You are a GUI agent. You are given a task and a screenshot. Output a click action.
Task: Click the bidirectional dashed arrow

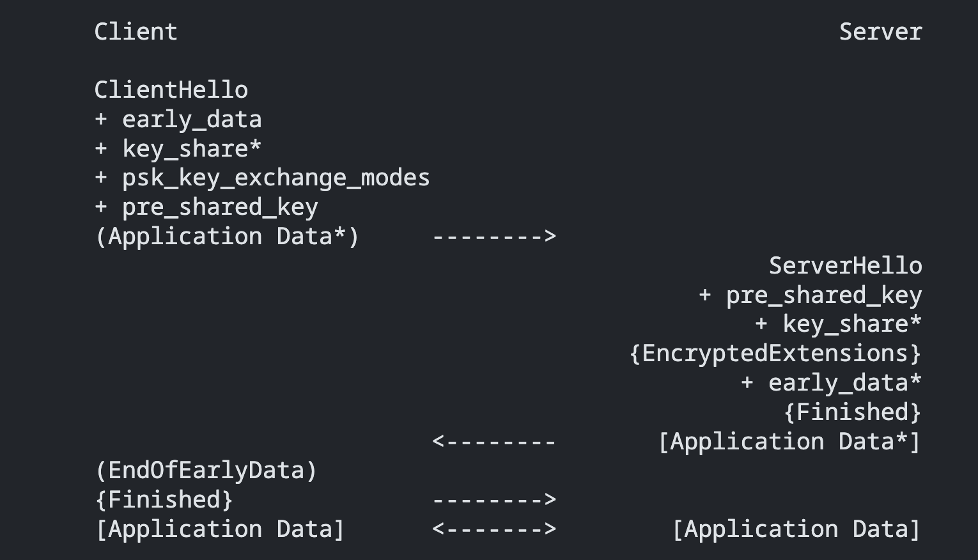[494, 529]
